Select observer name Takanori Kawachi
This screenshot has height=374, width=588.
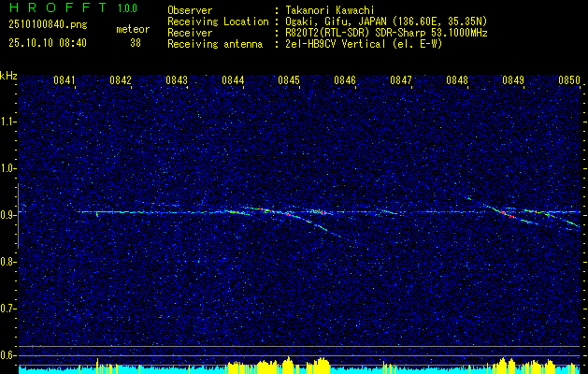click(x=329, y=10)
